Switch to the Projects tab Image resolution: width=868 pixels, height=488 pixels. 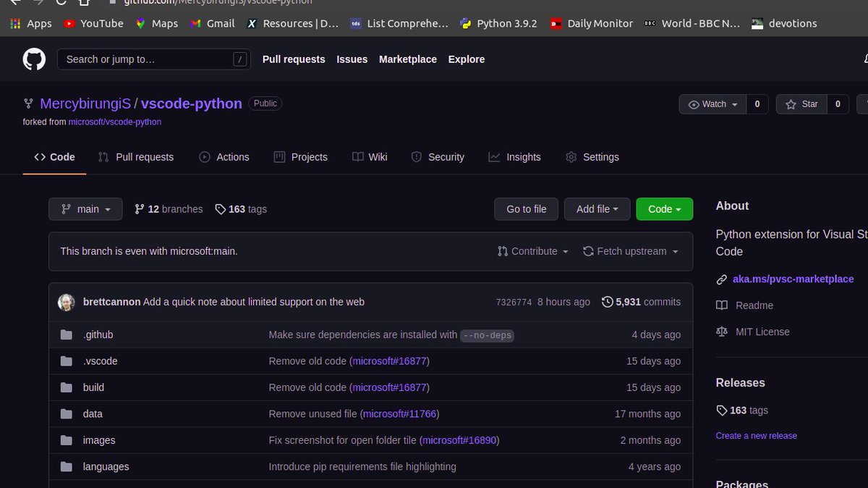(300, 157)
